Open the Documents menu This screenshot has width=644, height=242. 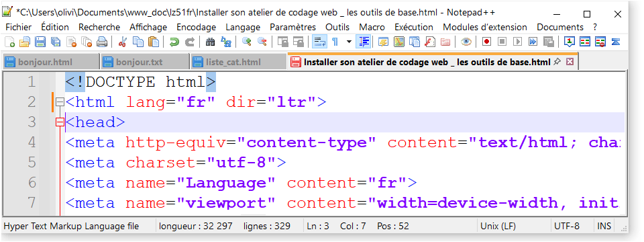[560, 27]
